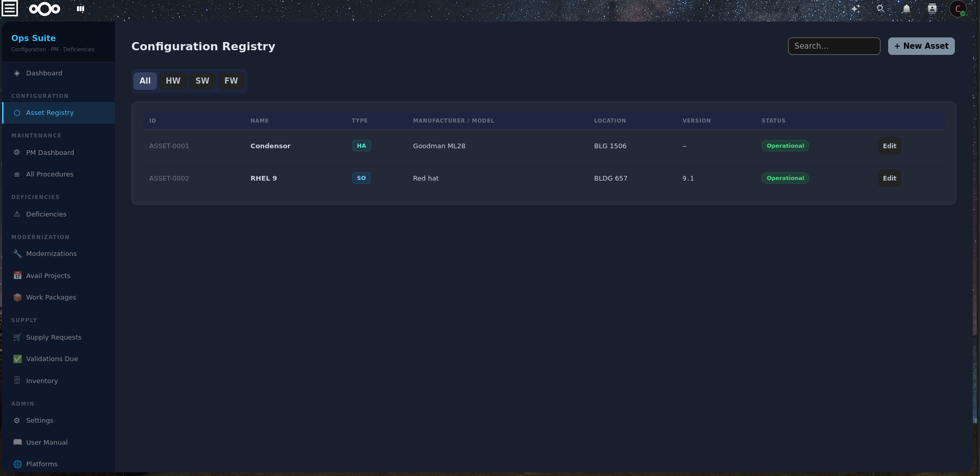Open the assistant sparkle icon
The image size is (980, 476).
coord(855,9)
